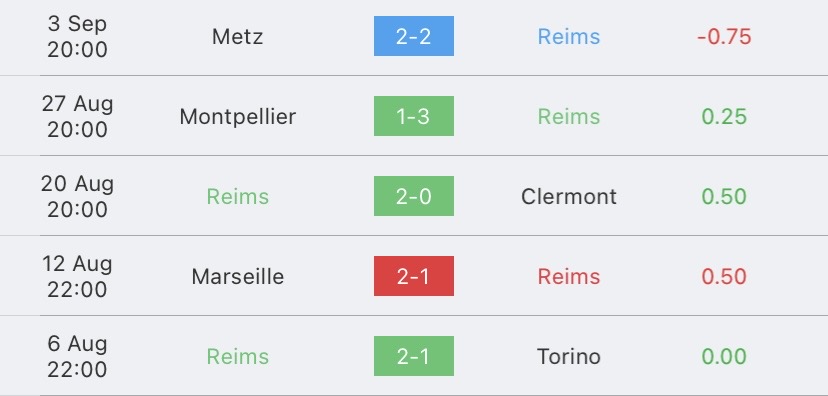
Task: Click the 12 Aug 22:00 match date
Action: point(77,276)
